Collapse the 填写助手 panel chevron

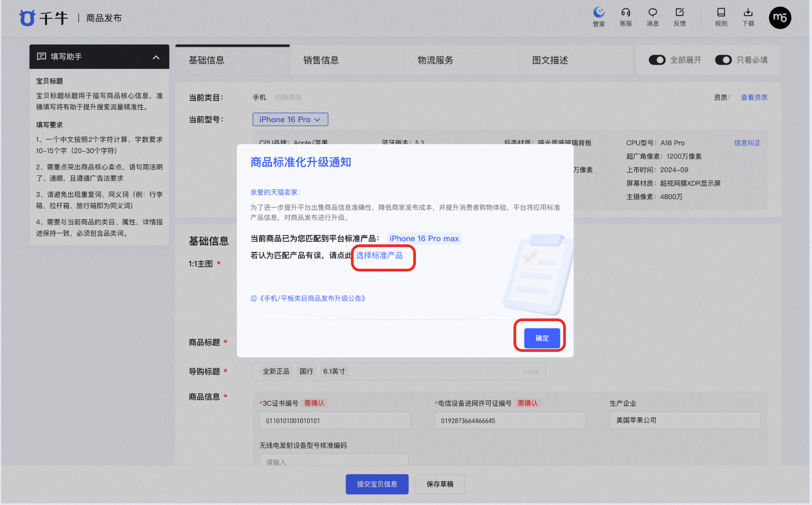click(156, 57)
